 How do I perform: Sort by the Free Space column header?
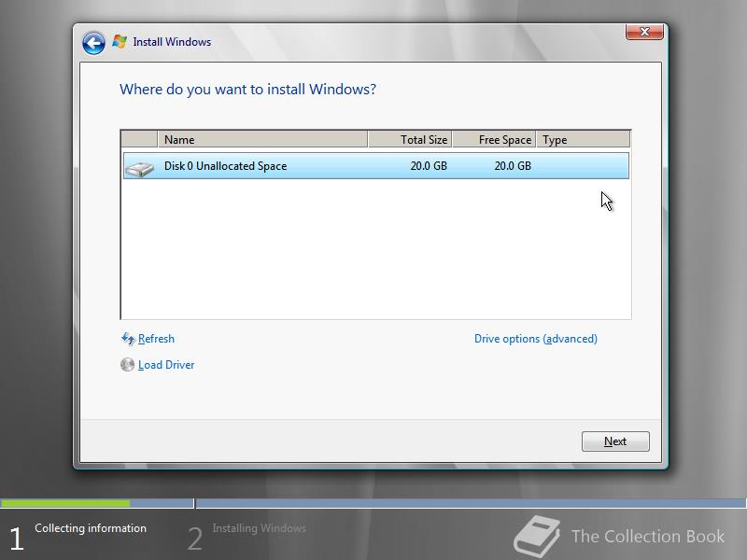coord(494,139)
